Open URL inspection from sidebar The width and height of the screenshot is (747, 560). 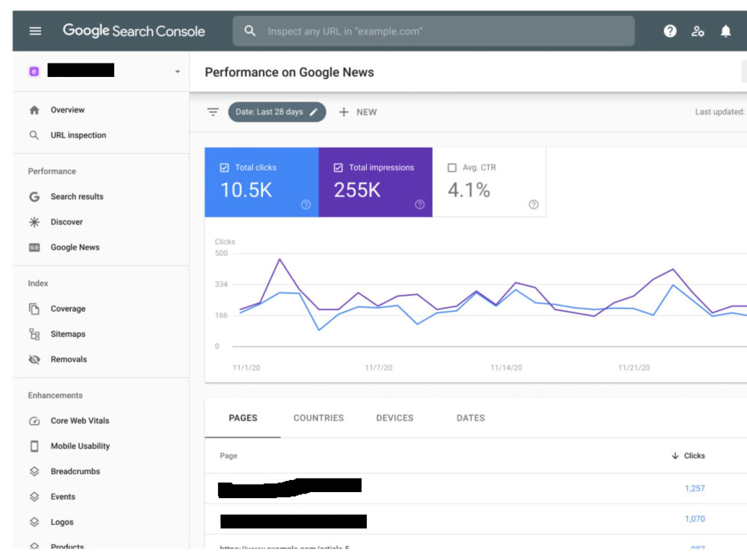(78, 135)
